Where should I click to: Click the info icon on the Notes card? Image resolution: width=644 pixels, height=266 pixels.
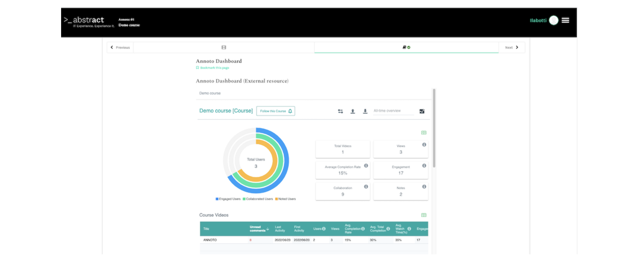coord(424,187)
